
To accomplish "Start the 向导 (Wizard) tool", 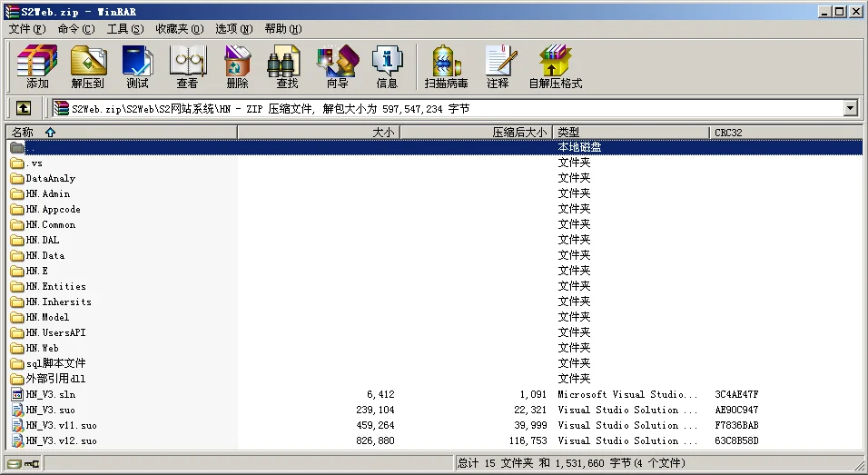I will (x=337, y=67).
